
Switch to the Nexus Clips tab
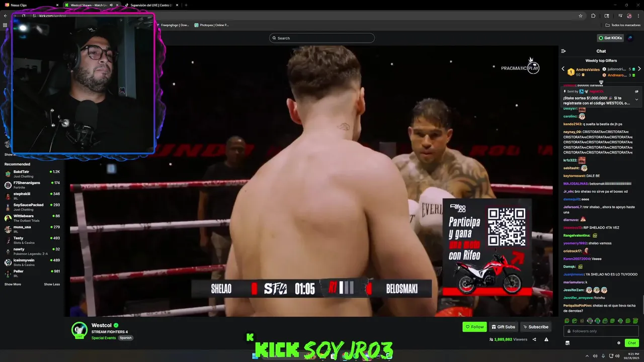[x=30, y=5]
